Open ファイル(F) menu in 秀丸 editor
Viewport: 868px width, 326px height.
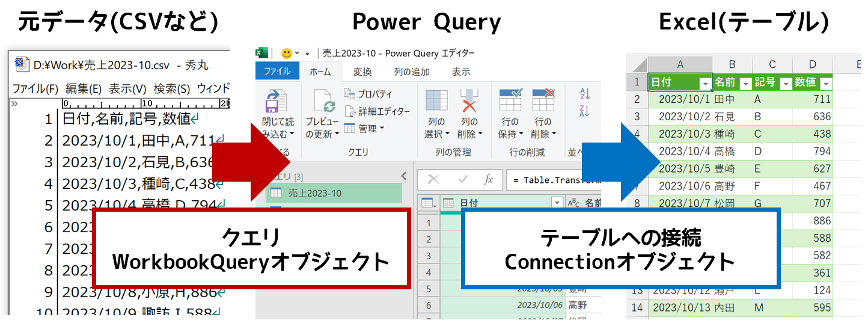pyautogui.click(x=35, y=89)
